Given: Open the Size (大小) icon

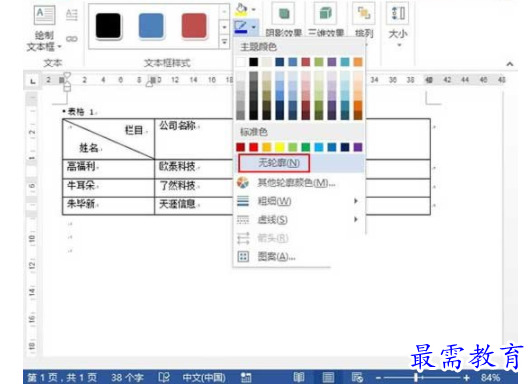Looking at the screenshot, I should [x=398, y=14].
